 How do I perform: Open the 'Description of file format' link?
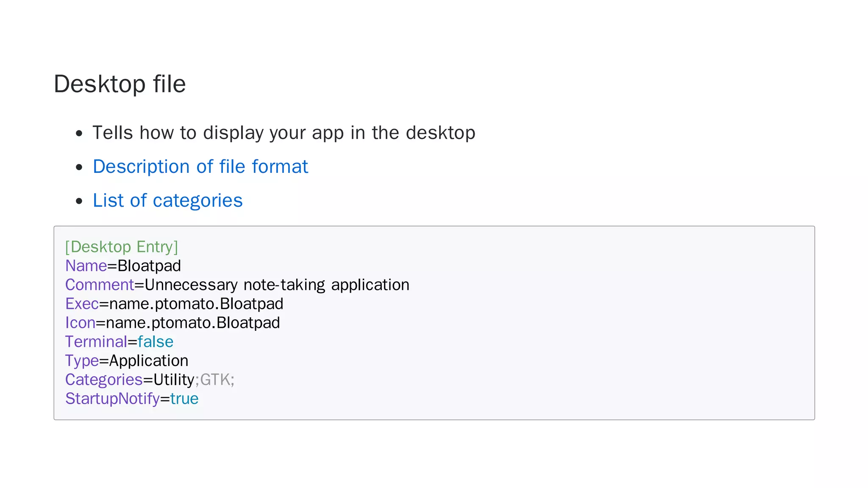pos(200,166)
